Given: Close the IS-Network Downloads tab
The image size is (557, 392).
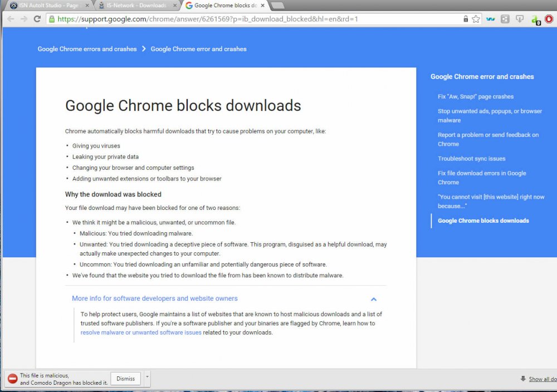Looking at the screenshot, I should pyautogui.click(x=175, y=6).
